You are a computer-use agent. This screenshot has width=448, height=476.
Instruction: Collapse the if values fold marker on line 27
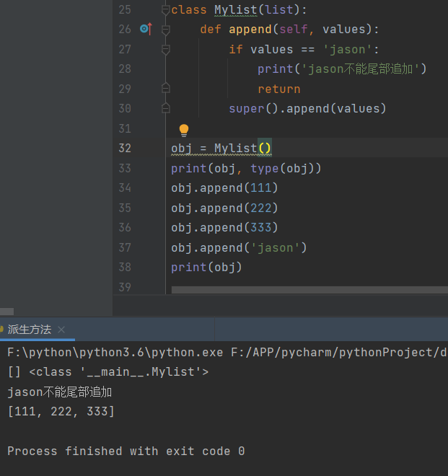[165, 50]
